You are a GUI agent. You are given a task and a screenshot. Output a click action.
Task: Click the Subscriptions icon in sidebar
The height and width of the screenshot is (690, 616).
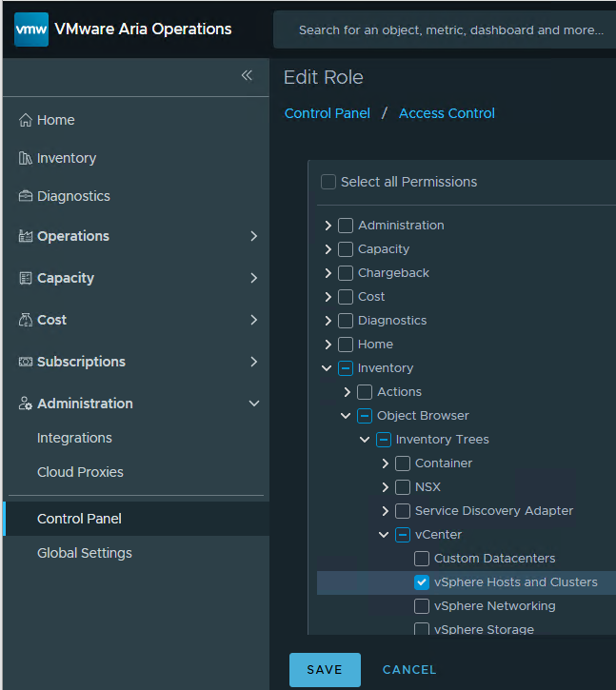(26, 362)
